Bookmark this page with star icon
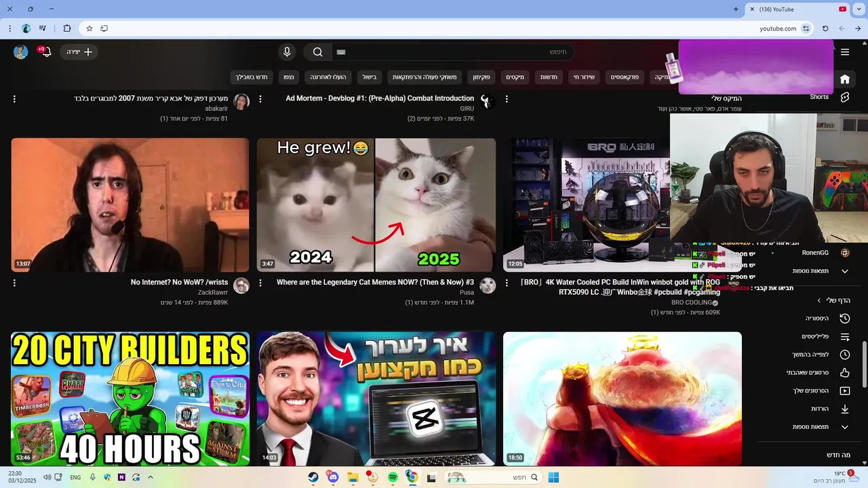This screenshot has height=488, width=868. (89, 28)
